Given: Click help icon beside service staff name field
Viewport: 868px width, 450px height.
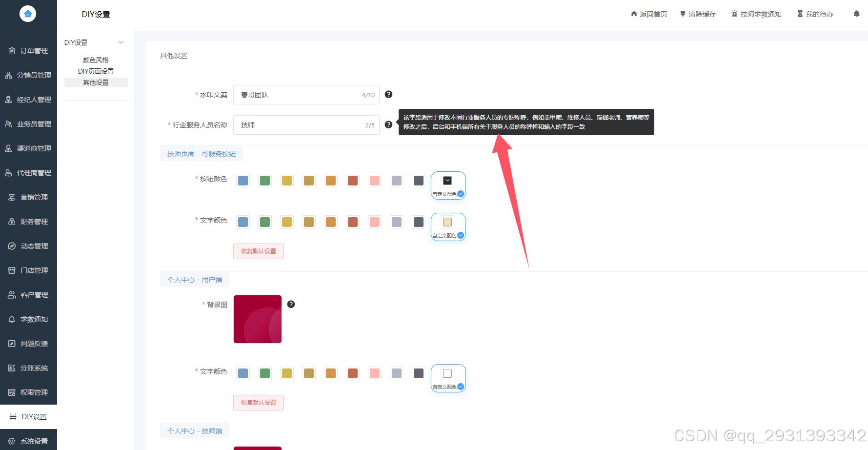Looking at the screenshot, I should coord(388,125).
